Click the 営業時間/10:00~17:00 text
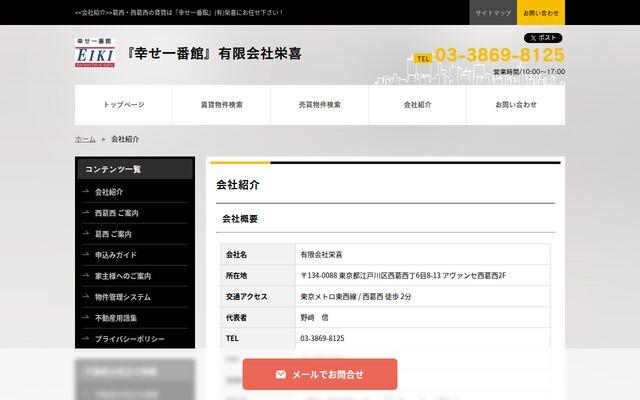This screenshot has height=400, width=640. (529, 72)
